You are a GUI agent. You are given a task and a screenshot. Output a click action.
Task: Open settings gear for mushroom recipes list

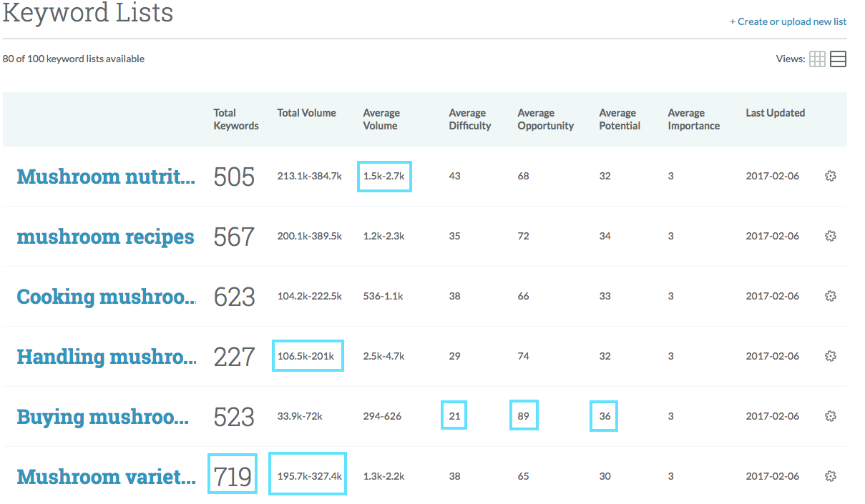click(831, 236)
